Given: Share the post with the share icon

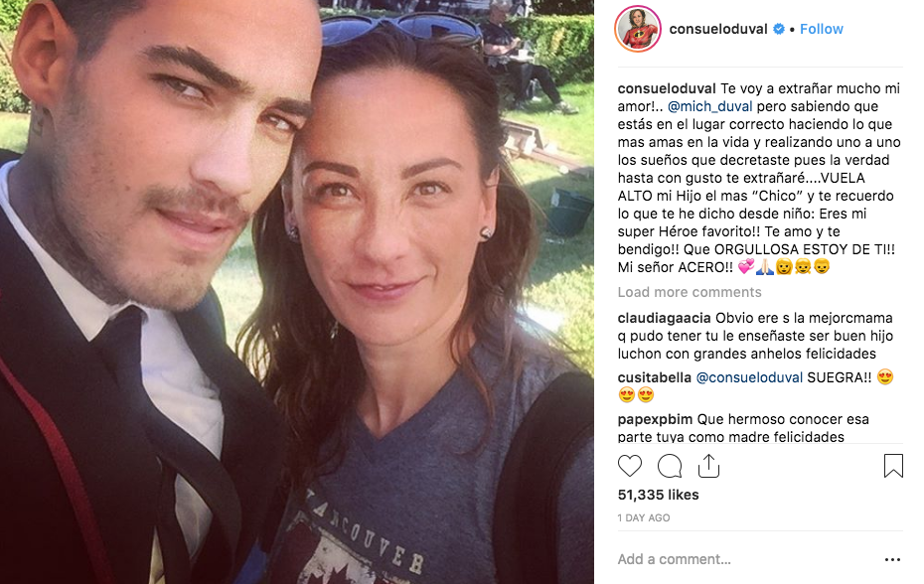Looking at the screenshot, I should click(709, 466).
